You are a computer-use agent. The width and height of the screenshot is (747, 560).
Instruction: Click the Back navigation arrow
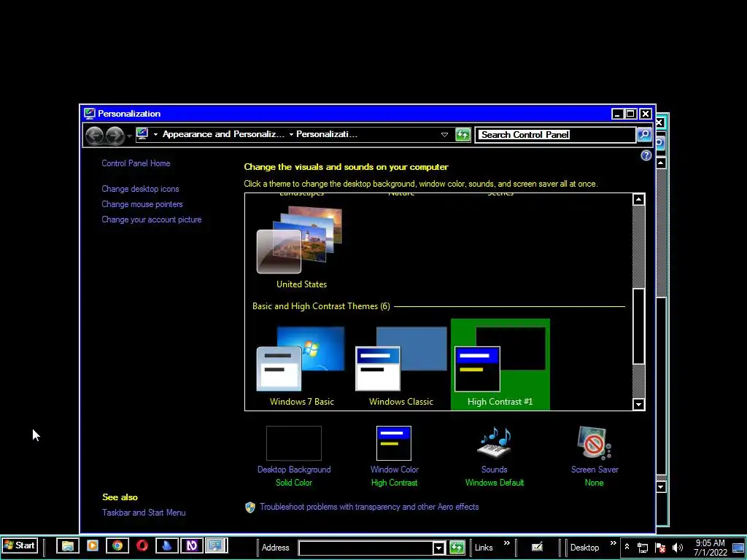tap(94, 135)
